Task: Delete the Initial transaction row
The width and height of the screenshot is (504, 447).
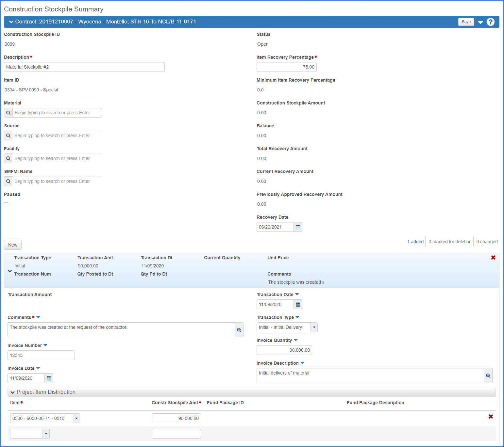Action: tap(493, 258)
